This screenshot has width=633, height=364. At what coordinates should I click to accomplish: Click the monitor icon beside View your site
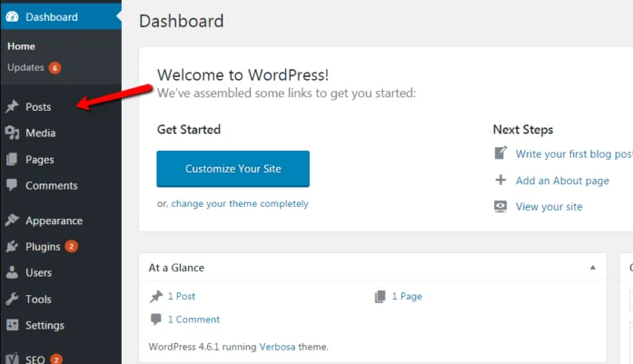500,206
